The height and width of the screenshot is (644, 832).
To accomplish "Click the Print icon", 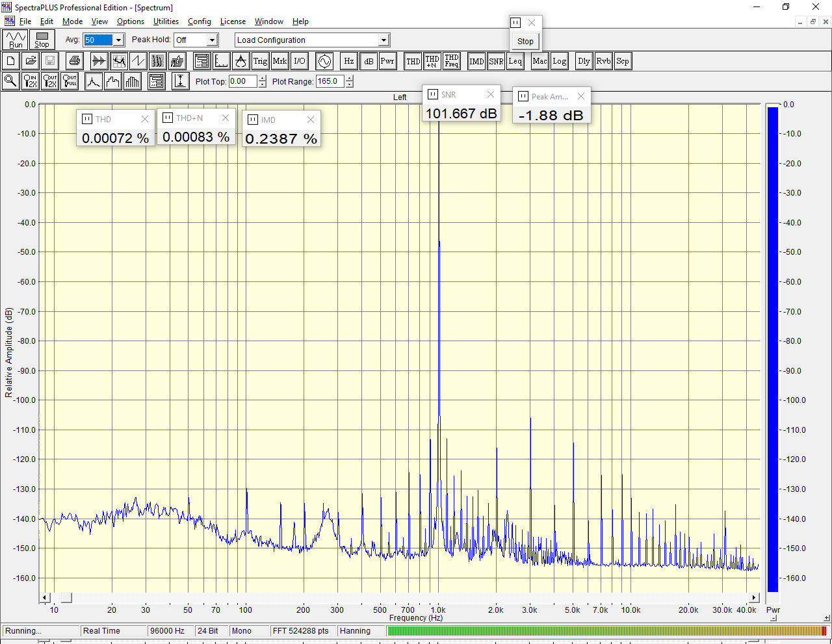I will click(75, 61).
